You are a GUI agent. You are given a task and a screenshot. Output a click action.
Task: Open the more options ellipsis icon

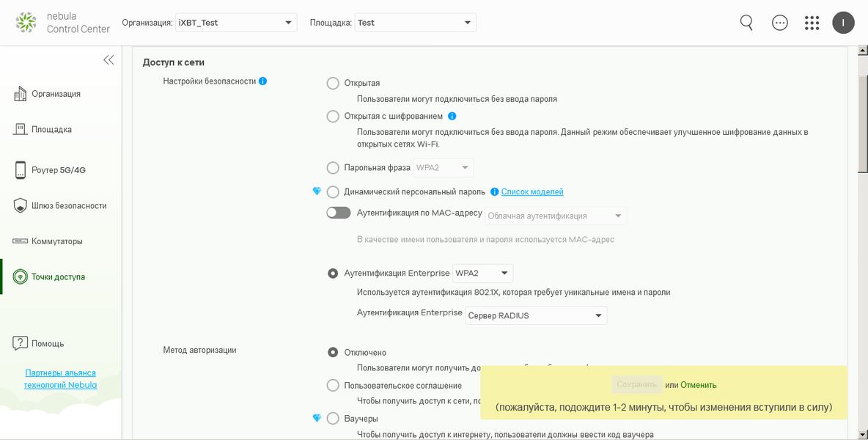pyautogui.click(x=780, y=23)
